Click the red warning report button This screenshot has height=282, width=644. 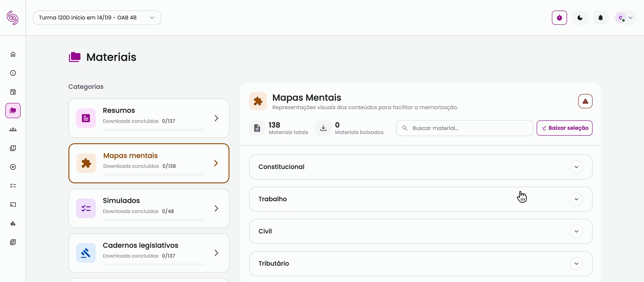585,101
